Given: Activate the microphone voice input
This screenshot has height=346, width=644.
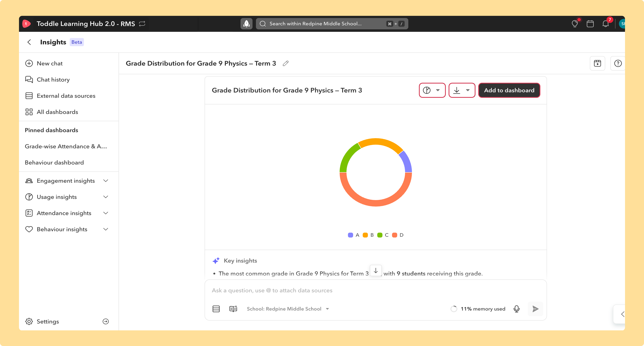Looking at the screenshot, I should pos(517,309).
